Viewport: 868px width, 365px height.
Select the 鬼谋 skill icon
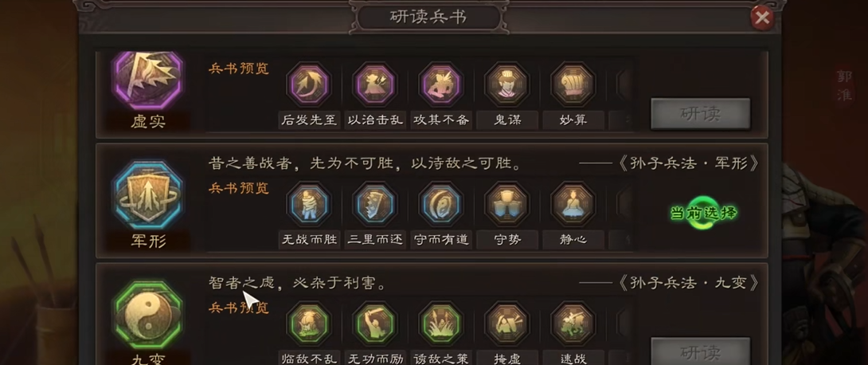point(507,84)
